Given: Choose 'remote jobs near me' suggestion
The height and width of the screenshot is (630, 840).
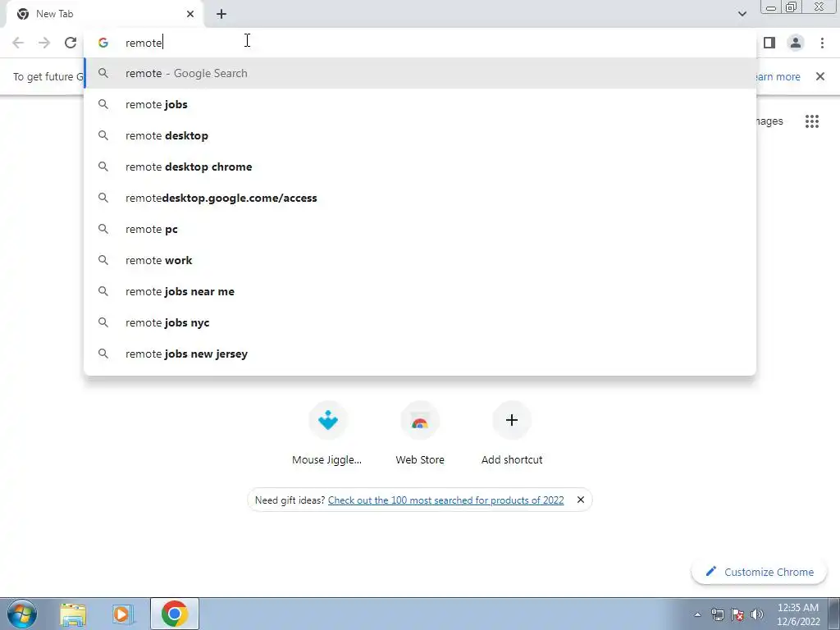Looking at the screenshot, I should [x=420, y=291].
